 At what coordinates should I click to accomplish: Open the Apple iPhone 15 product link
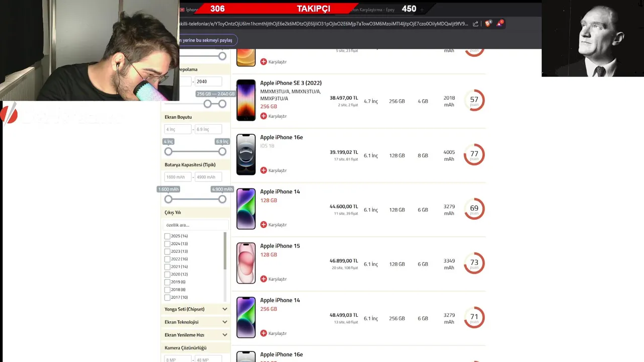tap(280, 246)
